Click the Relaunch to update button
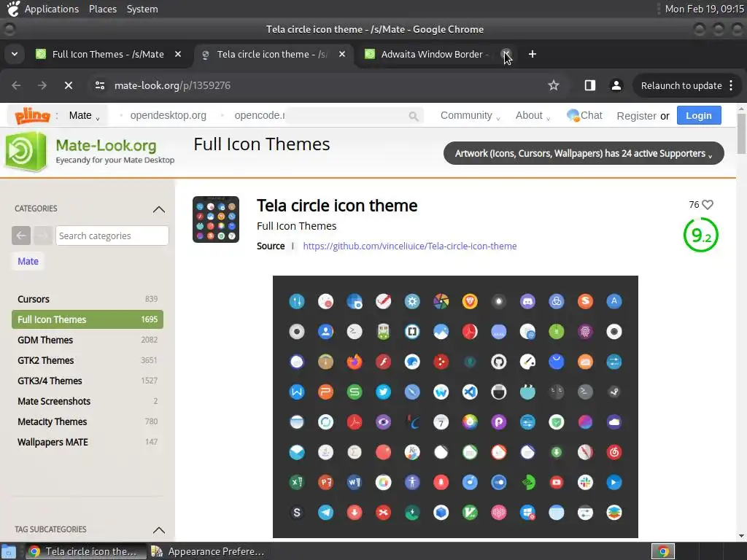This screenshot has height=560, width=747. [681, 86]
